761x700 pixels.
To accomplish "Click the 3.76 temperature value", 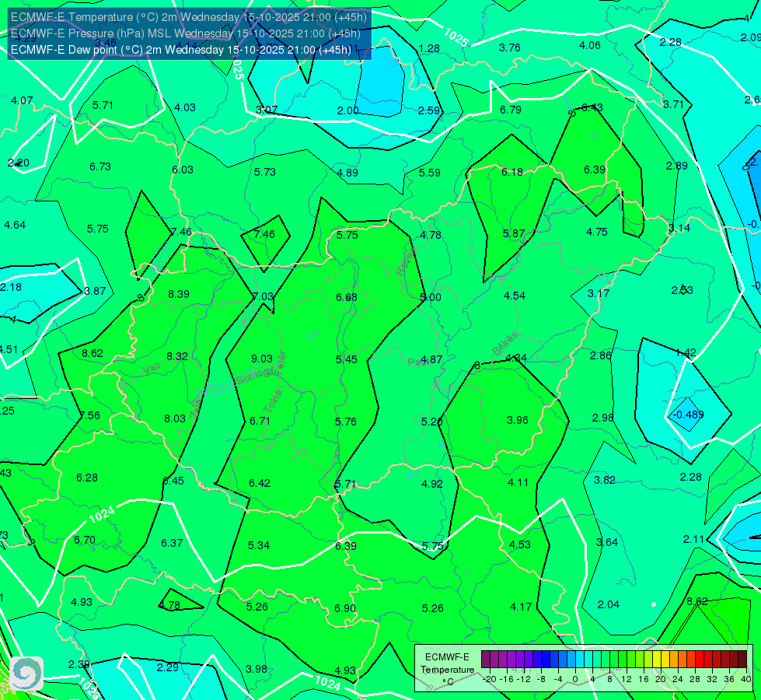I will pyautogui.click(x=510, y=47).
